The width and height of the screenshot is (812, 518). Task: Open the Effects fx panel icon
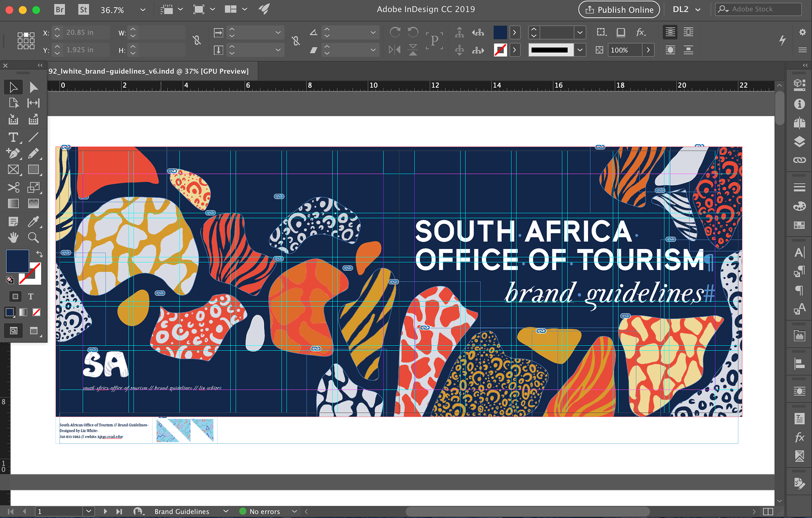pos(799,437)
